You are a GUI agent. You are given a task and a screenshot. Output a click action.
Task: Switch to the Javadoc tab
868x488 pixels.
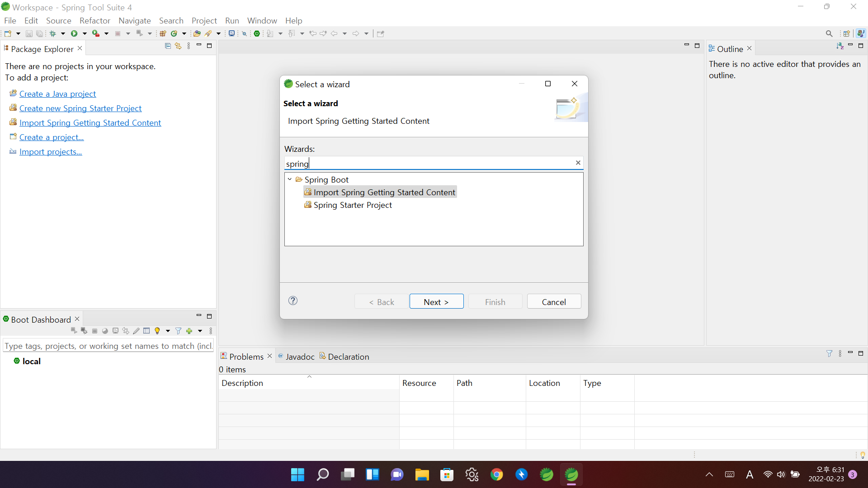click(300, 357)
